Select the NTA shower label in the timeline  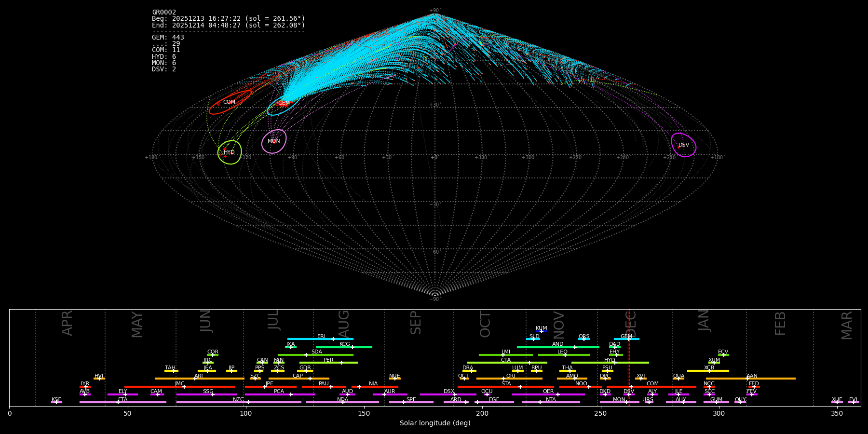click(x=551, y=399)
